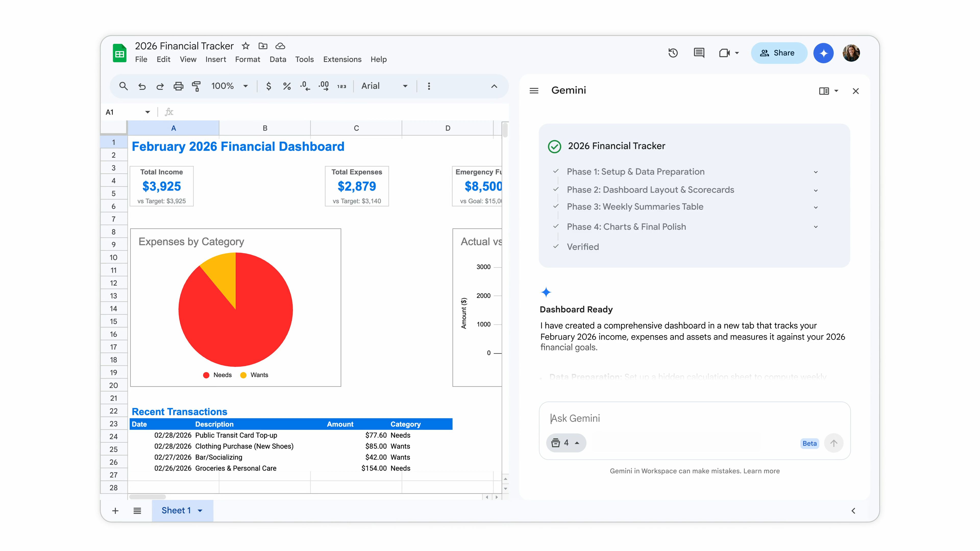This screenshot has height=551, width=980.
Task: Click the print icon in toolbar
Action: 178,86
